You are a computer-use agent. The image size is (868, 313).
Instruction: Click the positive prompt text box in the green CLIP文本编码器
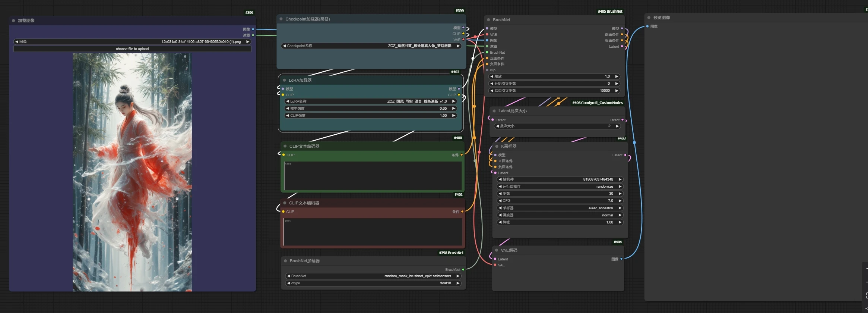click(x=373, y=176)
